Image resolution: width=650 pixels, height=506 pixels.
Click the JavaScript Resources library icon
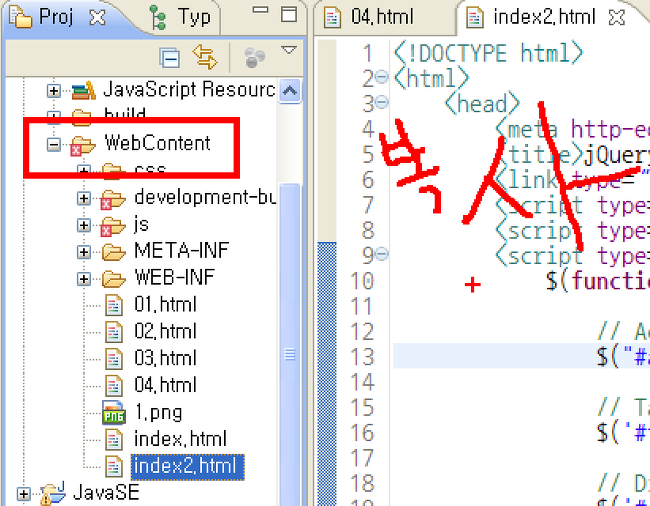[x=83, y=90]
